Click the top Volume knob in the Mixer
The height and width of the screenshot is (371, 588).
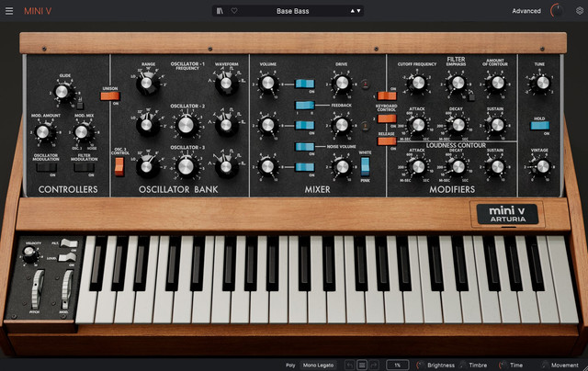click(267, 83)
